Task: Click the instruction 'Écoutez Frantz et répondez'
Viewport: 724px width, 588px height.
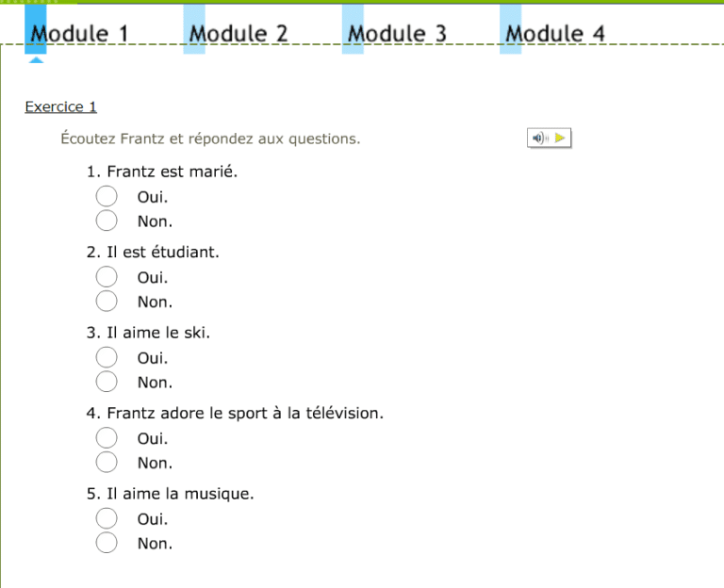Action: pos(210,139)
